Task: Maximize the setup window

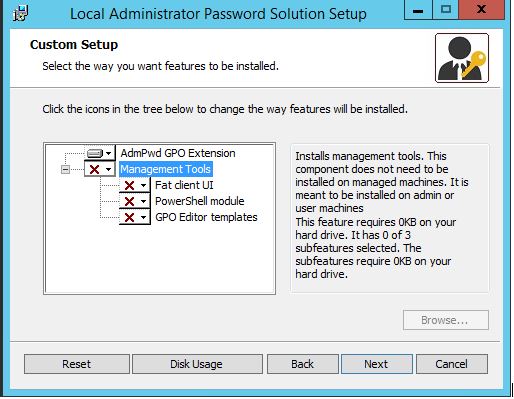Action: point(446,10)
